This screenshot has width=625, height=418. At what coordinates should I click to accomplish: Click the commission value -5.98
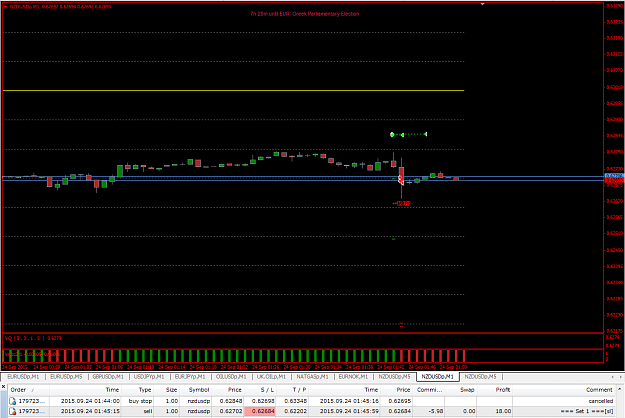click(435, 411)
